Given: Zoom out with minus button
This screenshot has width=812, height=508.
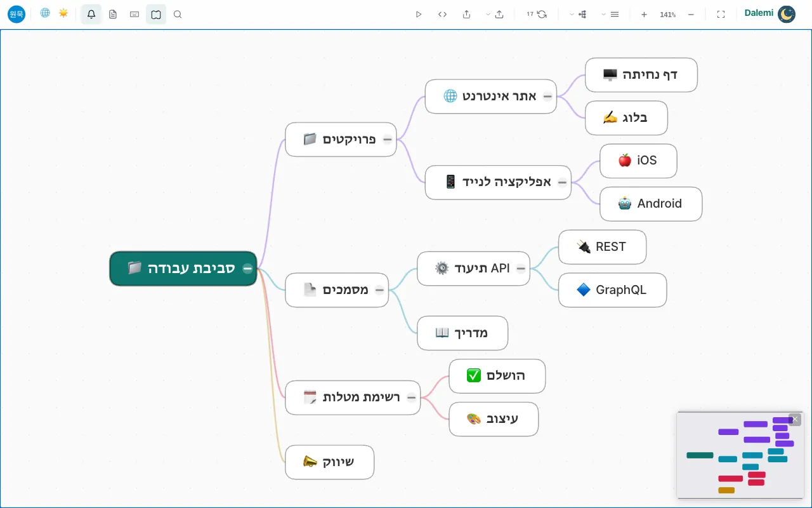Looking at the screenshot, I should [691, 14].
